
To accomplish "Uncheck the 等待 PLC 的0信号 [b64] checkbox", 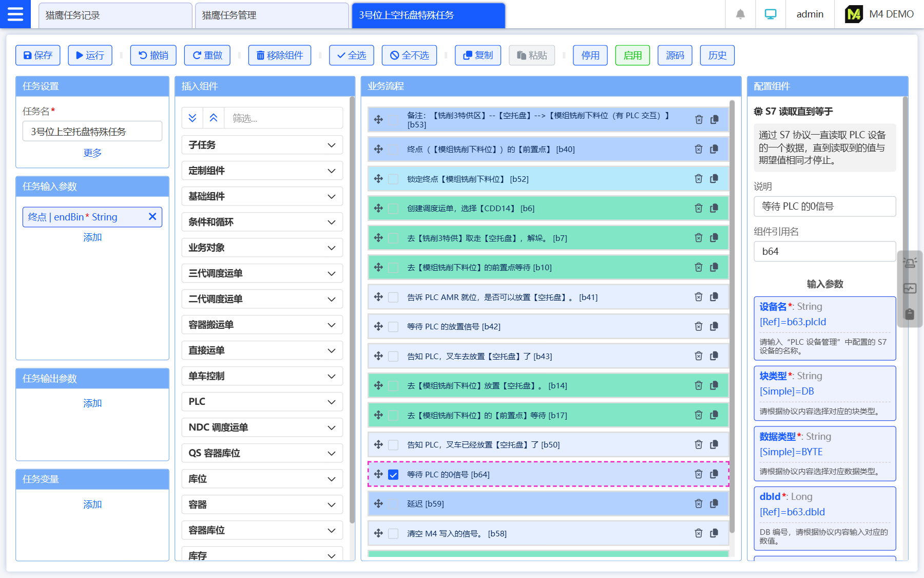I will pos(393,474).
